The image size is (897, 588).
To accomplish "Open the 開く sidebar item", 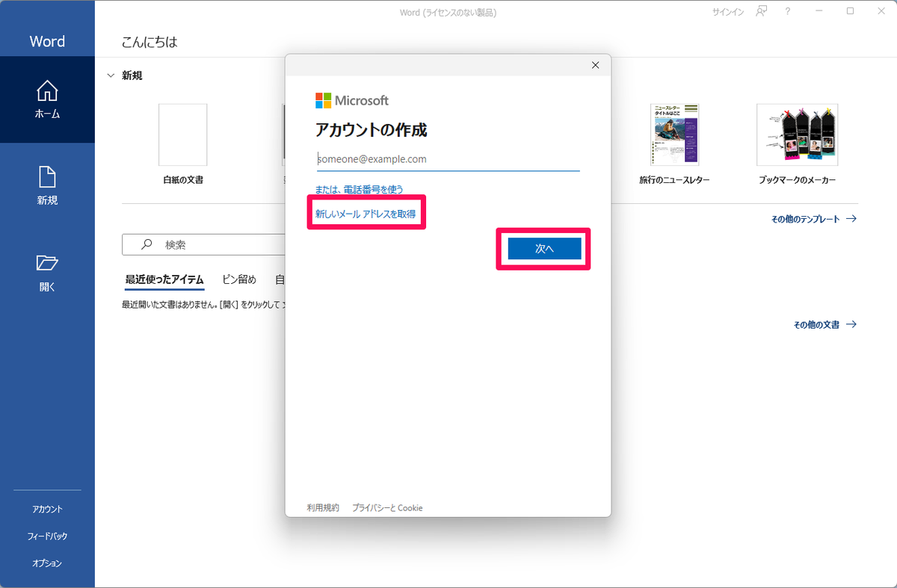I will 47,273.
